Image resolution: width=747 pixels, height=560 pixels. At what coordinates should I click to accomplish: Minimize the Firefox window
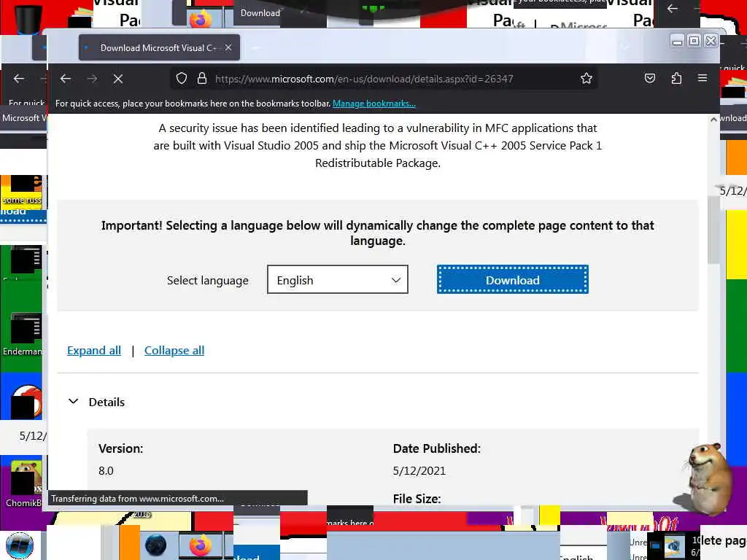click(677, 42)
